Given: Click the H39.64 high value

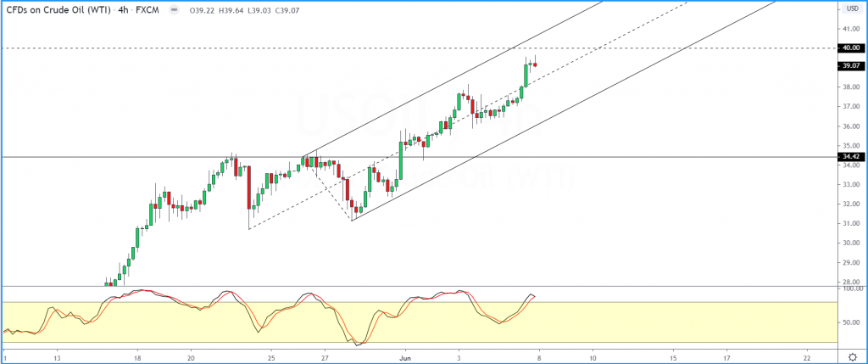Looking at the screenshot, I should click(231, 9).
